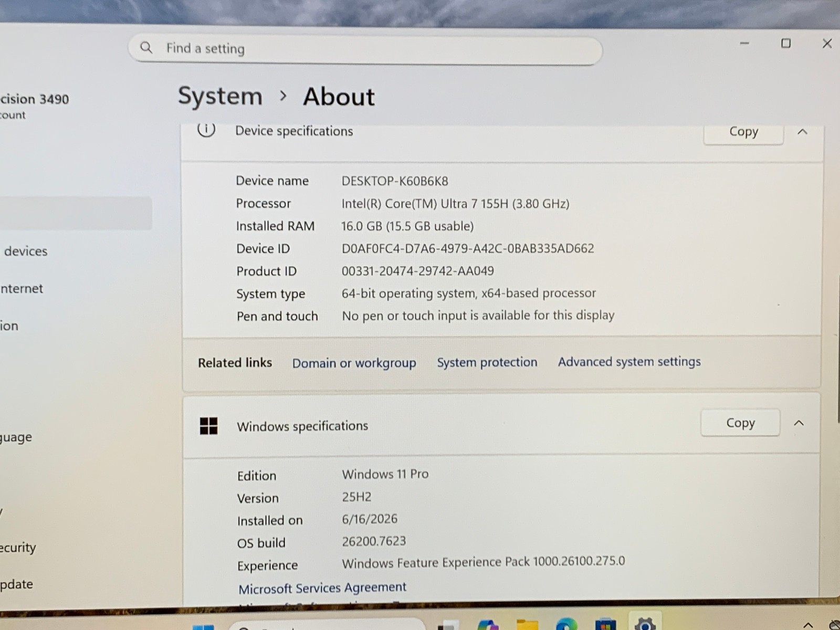Close the Settings window
The height and width of the screenshot is (630, 840).
[827, 44]
